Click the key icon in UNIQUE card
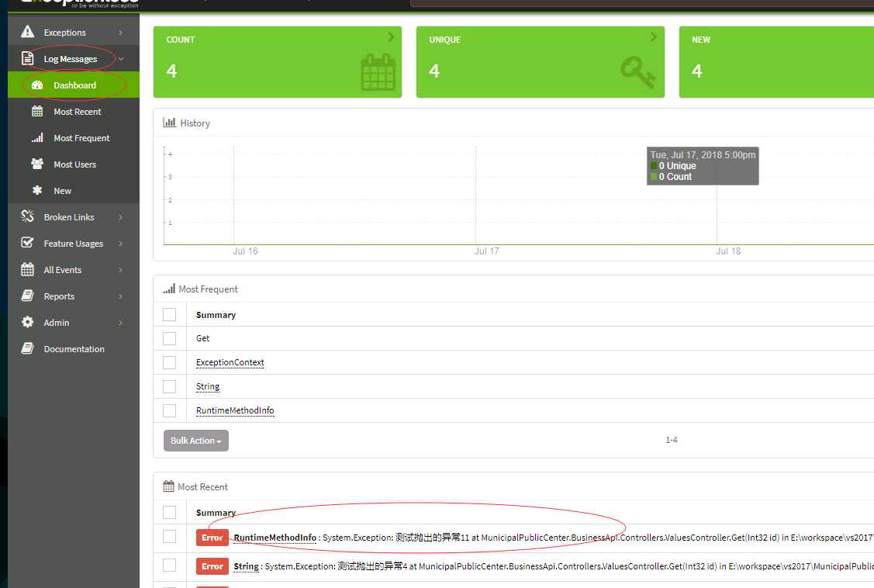The height and width of the screenshot is (588, 874). (637, 72)
